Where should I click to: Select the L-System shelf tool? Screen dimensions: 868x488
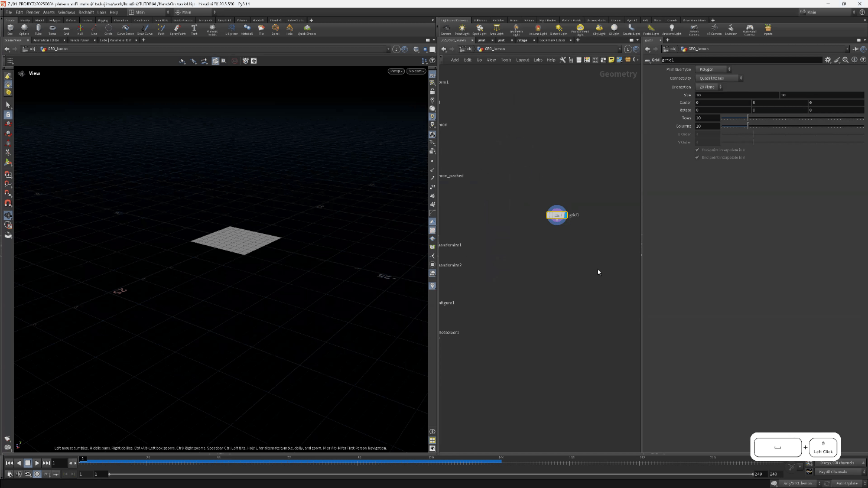click(232, 29)
